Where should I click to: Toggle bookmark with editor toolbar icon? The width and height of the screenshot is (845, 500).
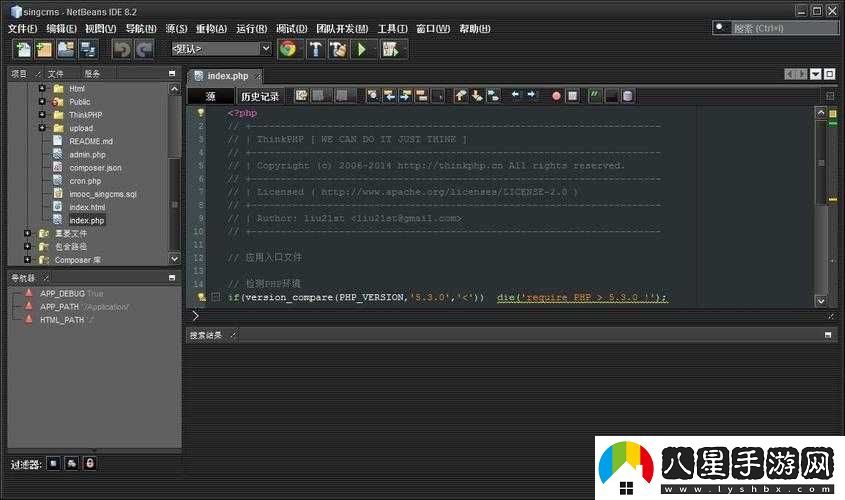tap(493, 96)
